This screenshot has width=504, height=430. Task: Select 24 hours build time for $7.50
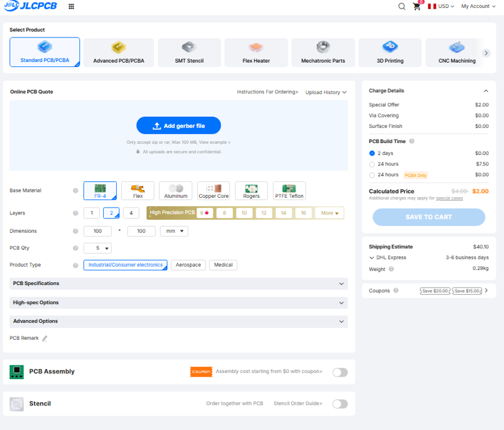(x=372, y=165)
